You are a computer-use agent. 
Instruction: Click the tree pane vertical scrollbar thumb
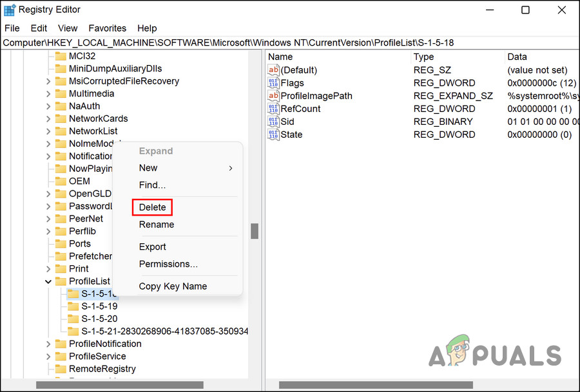click(255, 231)
